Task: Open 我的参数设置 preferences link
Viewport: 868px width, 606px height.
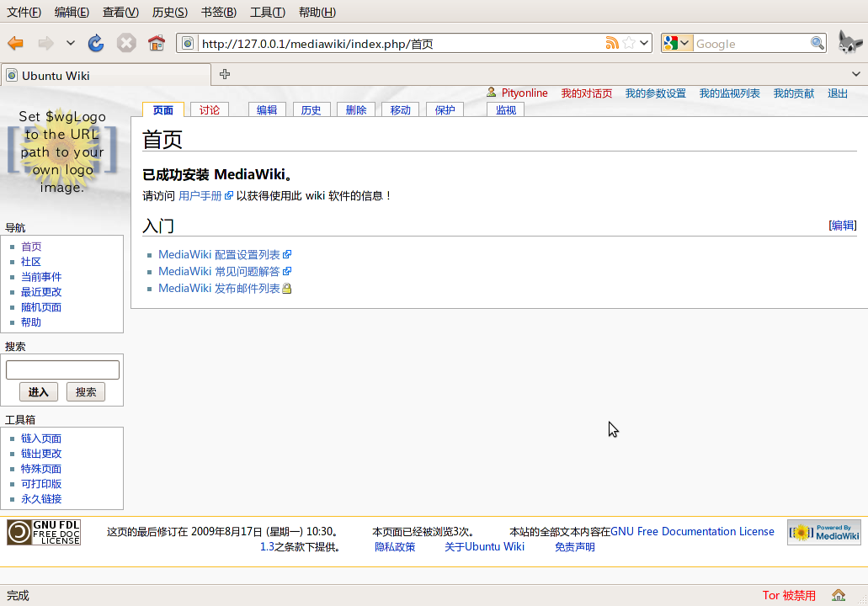Action: (656, 93)
